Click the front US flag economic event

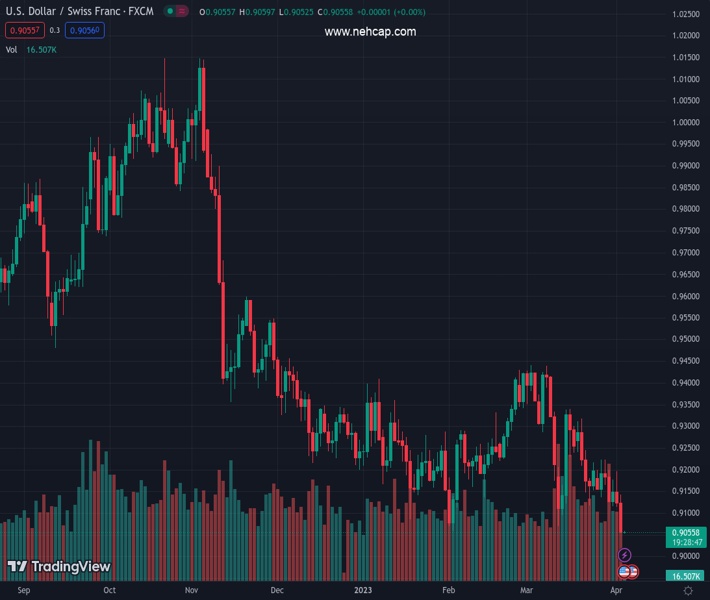pos(624,572)
